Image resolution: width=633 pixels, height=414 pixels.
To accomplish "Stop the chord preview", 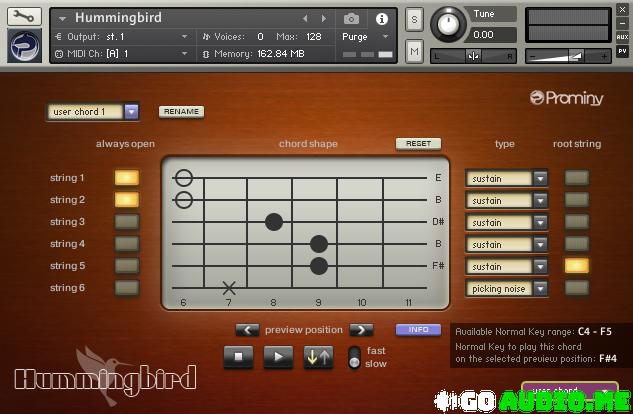I will coord(239,357).
